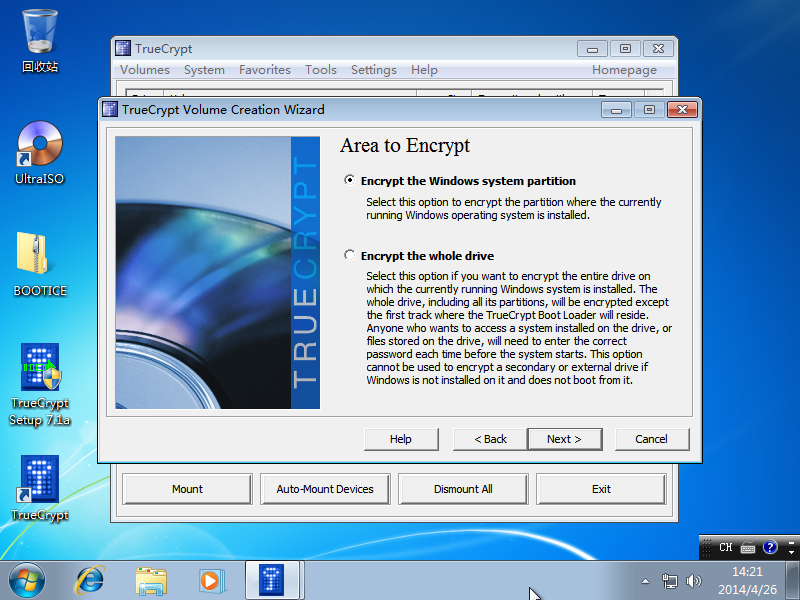The width and height of the screenshot is (800, 600).
Task: Cancel the Volume Creation Wizard
Action: [x=652, y=439]
